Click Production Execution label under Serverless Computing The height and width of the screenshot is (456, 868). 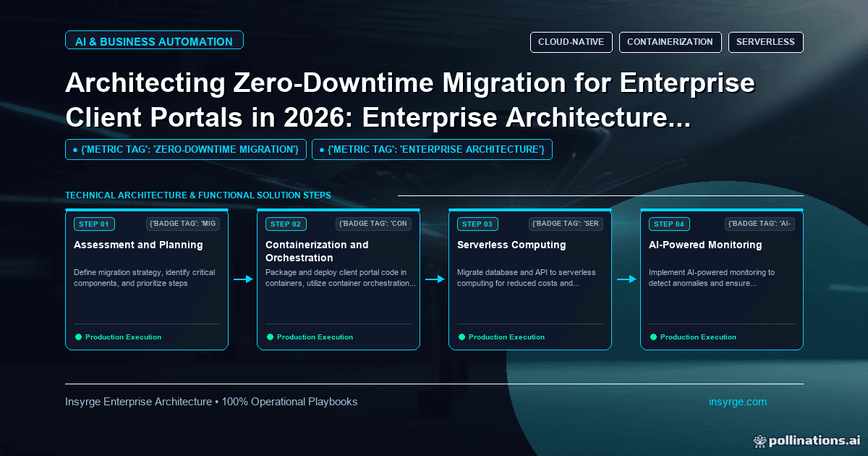(x=506, y=337)
